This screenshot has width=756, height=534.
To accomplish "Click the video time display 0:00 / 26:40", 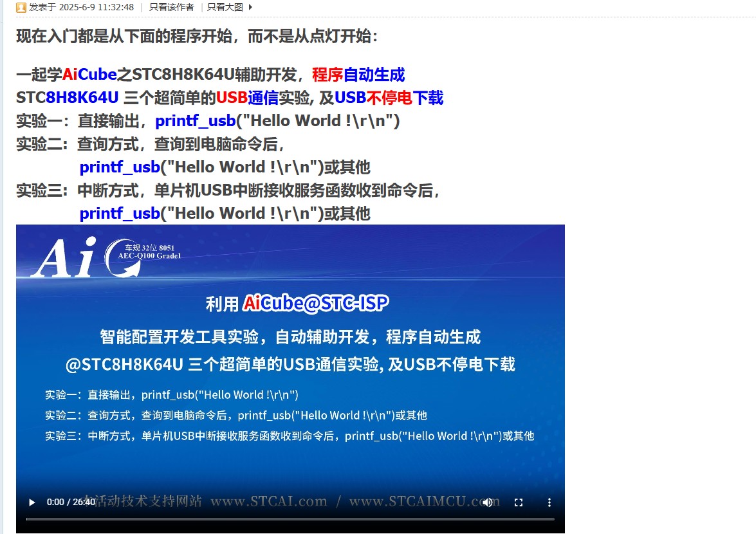I will point(71,502).
